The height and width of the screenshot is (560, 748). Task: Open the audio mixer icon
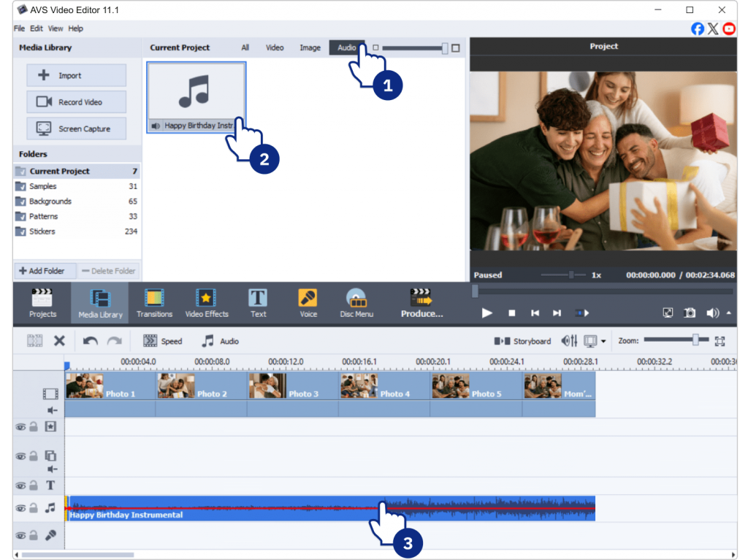569,341
